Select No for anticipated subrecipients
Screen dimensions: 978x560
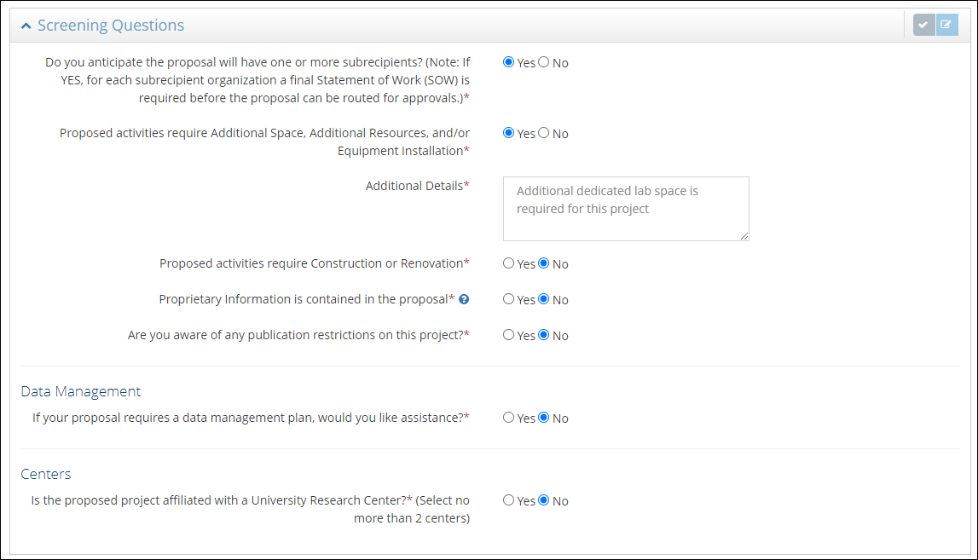pos(544,62)
